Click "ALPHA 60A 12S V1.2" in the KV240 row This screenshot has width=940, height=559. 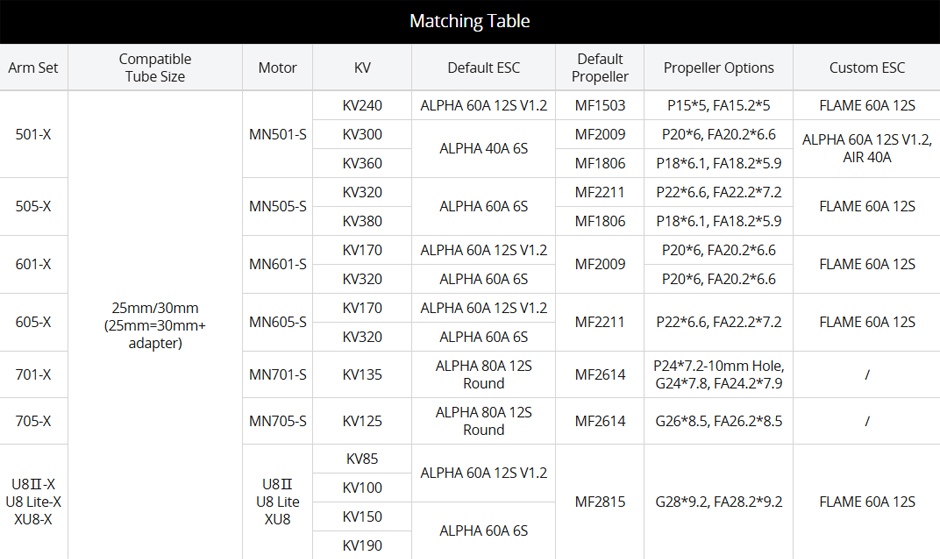[483, 106]
